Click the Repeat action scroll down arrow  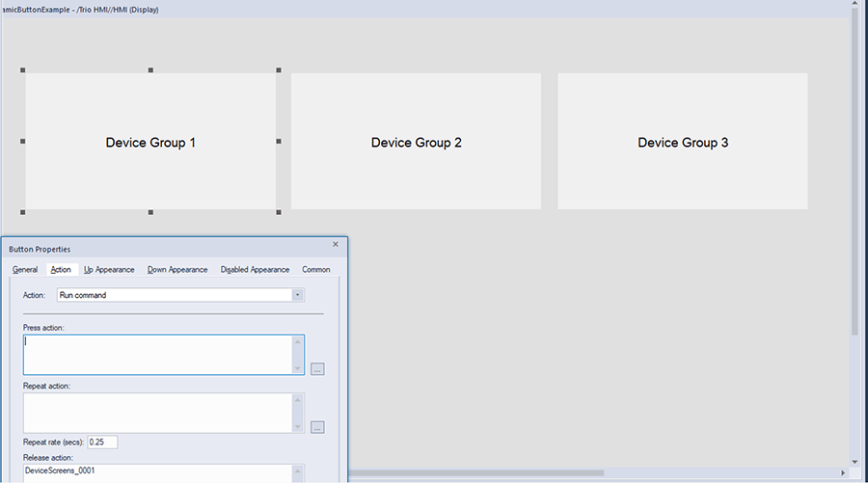click(298, 426)
